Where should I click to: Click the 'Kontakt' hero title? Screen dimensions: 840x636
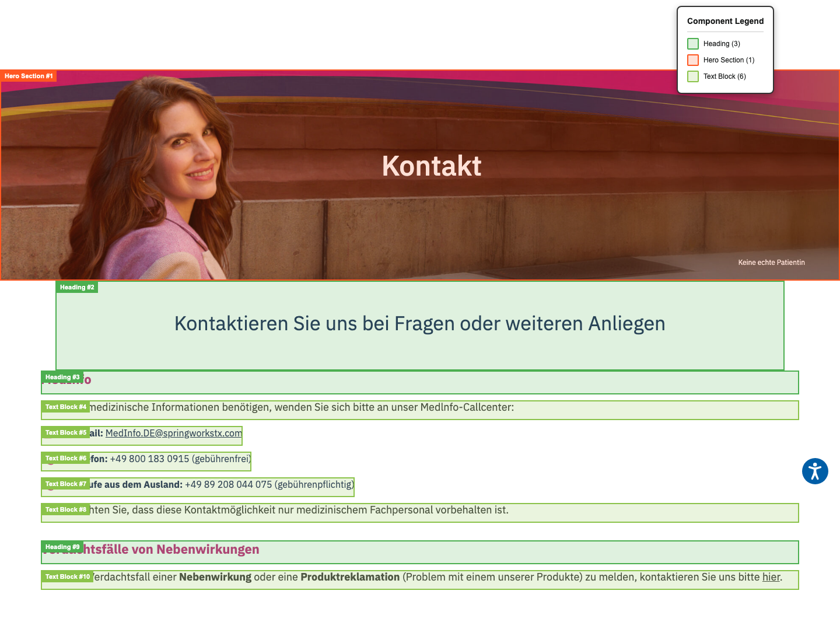[x=432, y=166]
